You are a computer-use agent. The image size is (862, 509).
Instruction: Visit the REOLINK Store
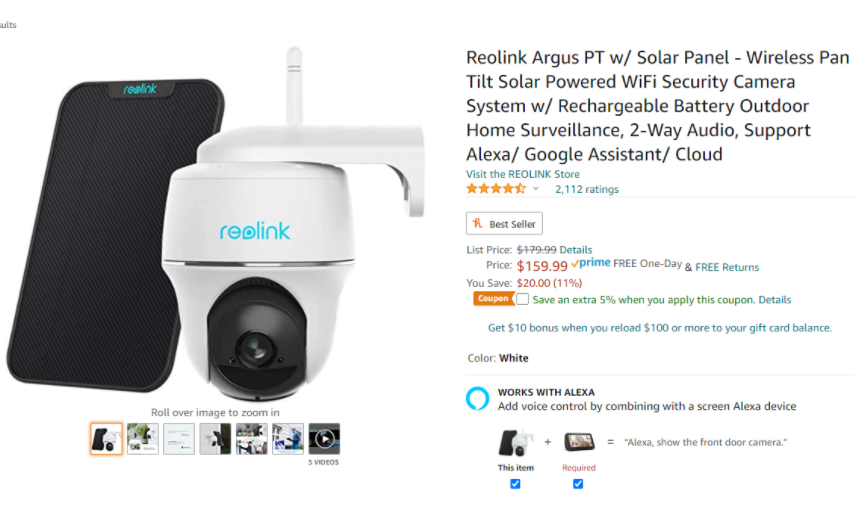click(x=523, y=174)
